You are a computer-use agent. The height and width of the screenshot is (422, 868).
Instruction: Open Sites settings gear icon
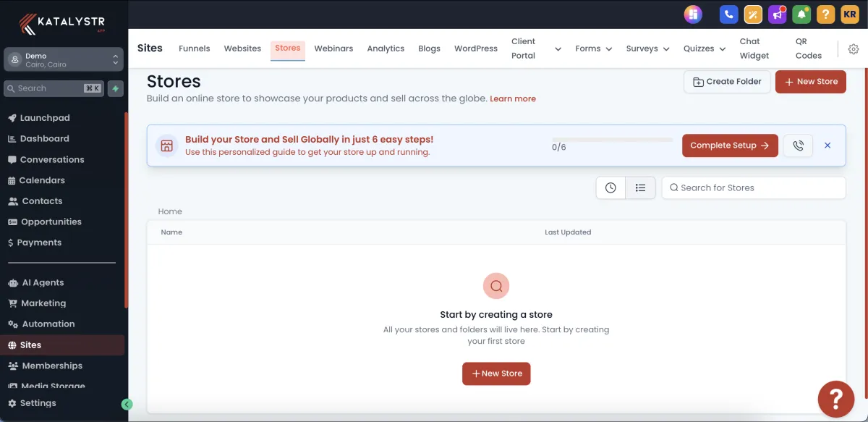(x=854, y=48)
